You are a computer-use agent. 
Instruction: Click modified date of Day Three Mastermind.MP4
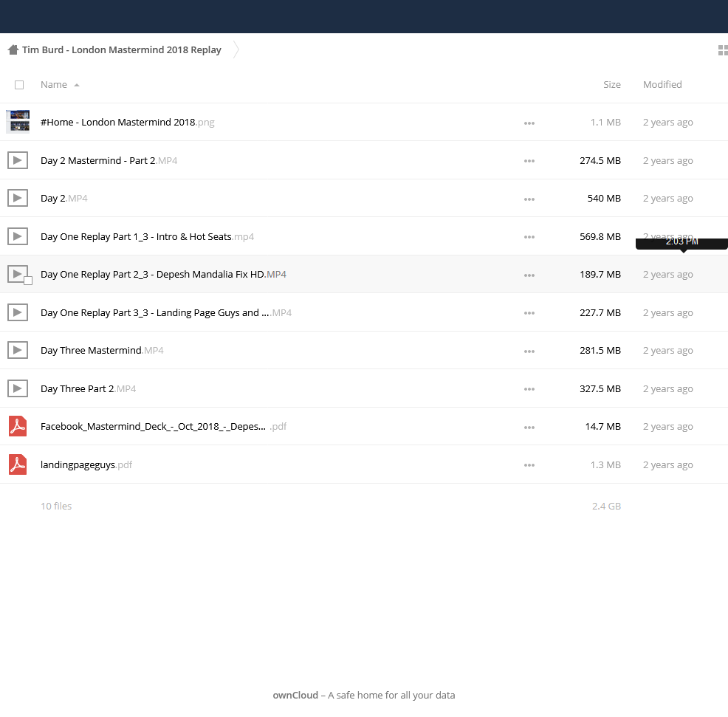click(x=667, y=350)
